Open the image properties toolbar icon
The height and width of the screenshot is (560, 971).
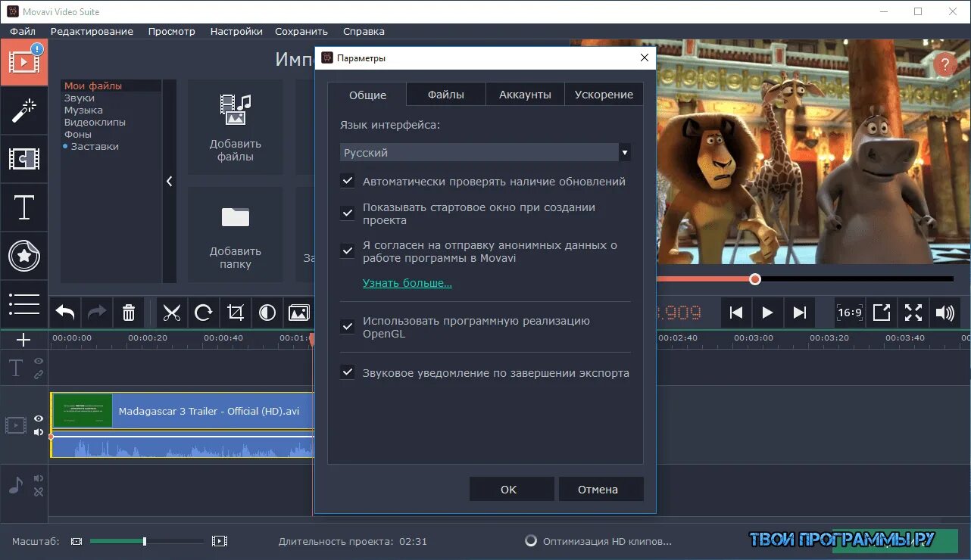[299, 312]
